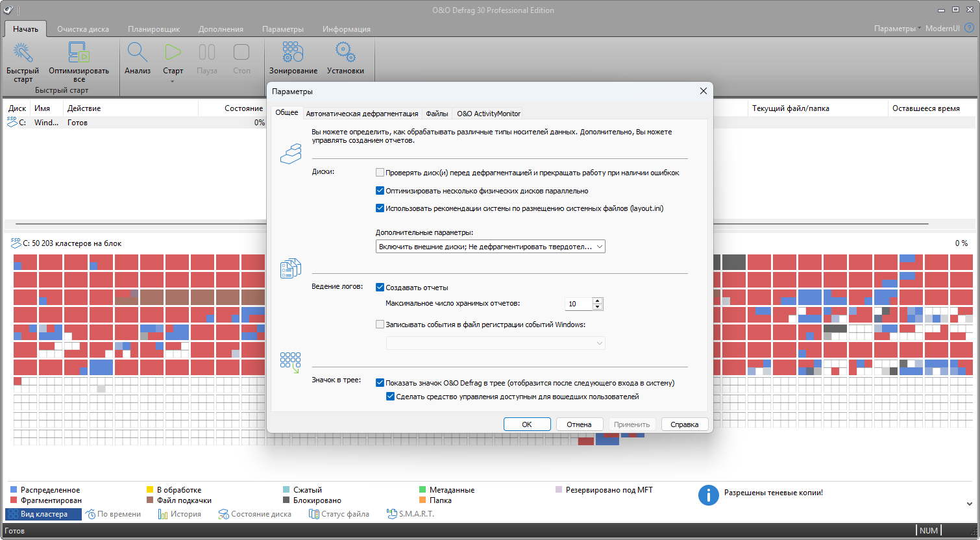Increase the maximum stored reports count
980x540 pixels.
coord(598,301)
